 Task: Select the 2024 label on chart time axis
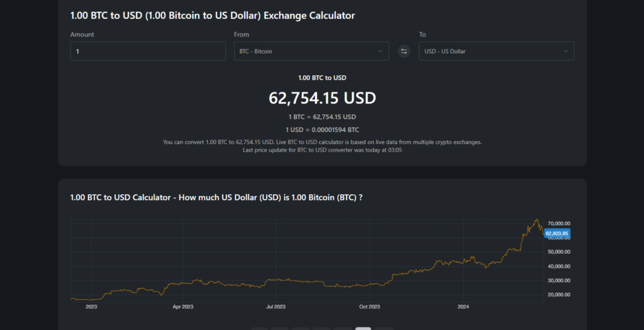(463, 306)
